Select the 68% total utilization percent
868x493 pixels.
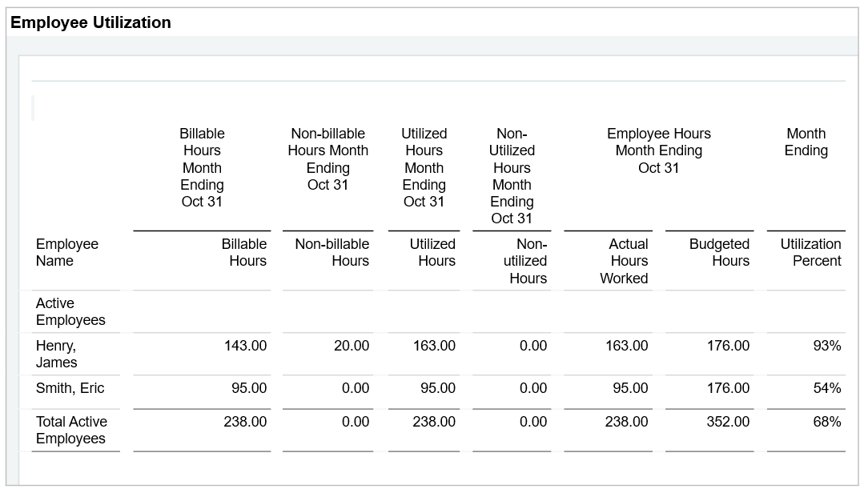click(826, 422)
